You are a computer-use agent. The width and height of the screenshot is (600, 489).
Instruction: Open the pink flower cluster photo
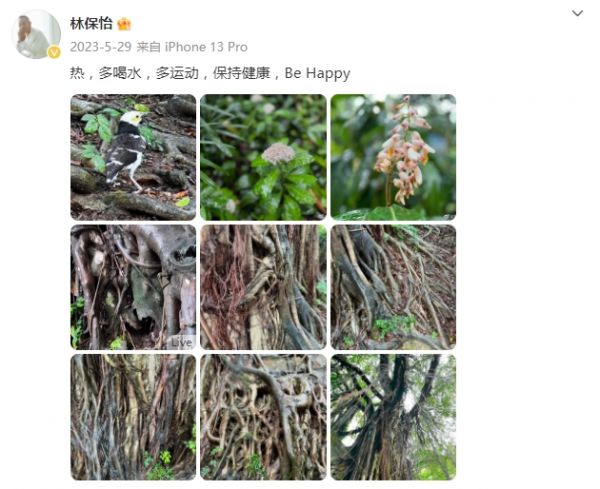click(x=263, y=157)
